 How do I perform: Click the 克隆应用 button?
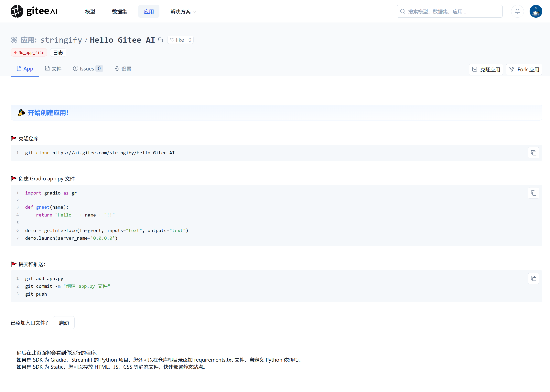click(x=486, y=69)
